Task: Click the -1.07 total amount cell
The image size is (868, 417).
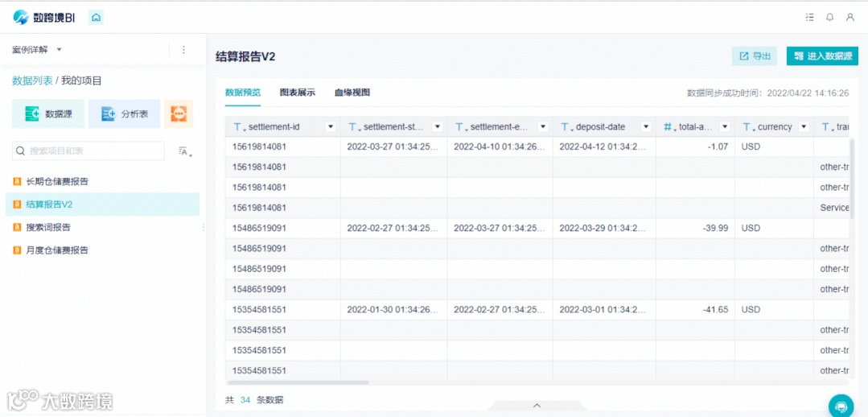Action: pyautogui.click(x=695, y=147)
